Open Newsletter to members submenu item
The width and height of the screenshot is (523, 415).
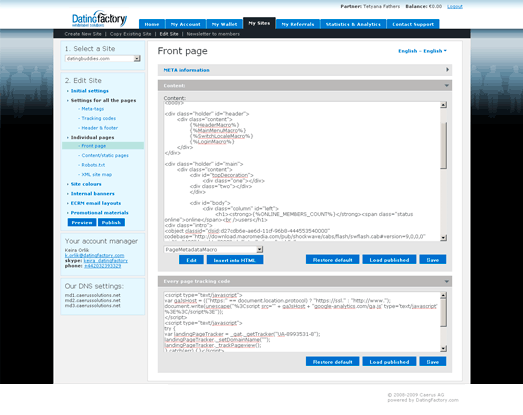213,34
